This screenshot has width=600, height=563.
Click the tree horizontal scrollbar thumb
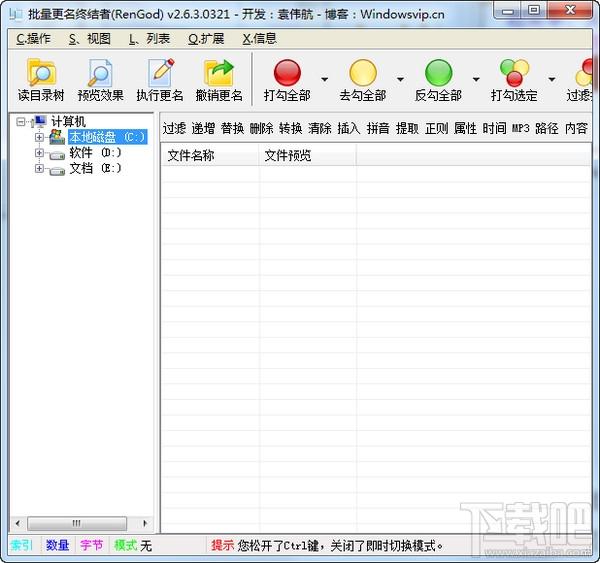[x=77, y=523]
